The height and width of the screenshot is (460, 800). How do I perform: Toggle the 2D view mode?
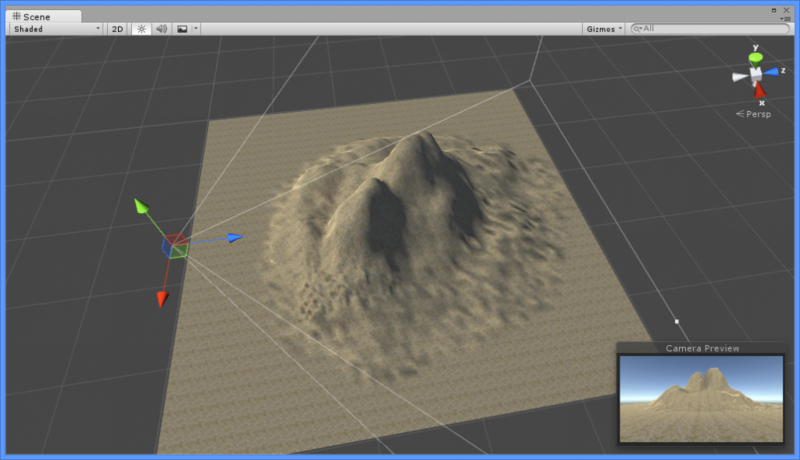point(117,29)
